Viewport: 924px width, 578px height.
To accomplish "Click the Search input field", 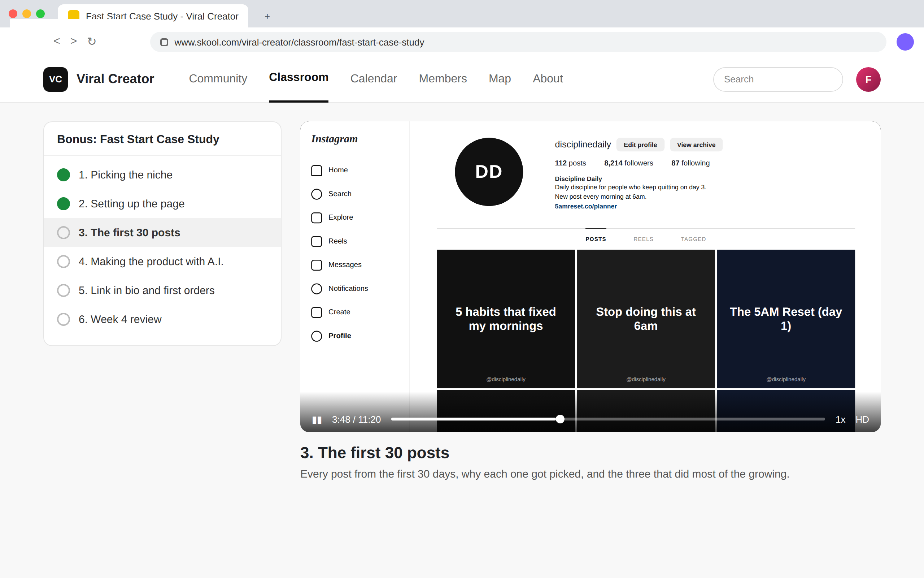I will pyautogui.click(x=778, y=79).
